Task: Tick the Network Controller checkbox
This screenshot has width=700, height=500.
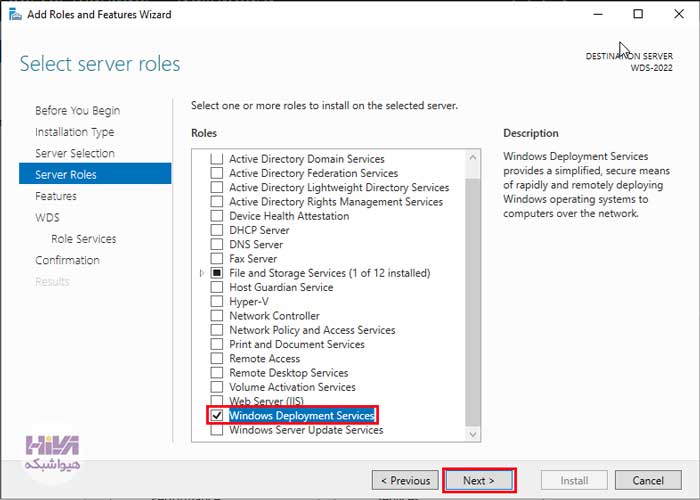Action: point(217,316)
